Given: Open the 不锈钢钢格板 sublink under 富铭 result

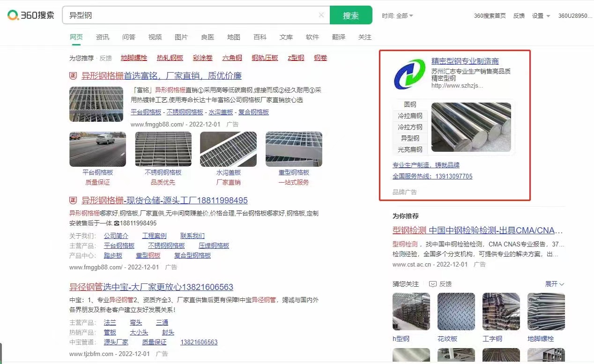Looking at the screenshot, I should 185,112.
